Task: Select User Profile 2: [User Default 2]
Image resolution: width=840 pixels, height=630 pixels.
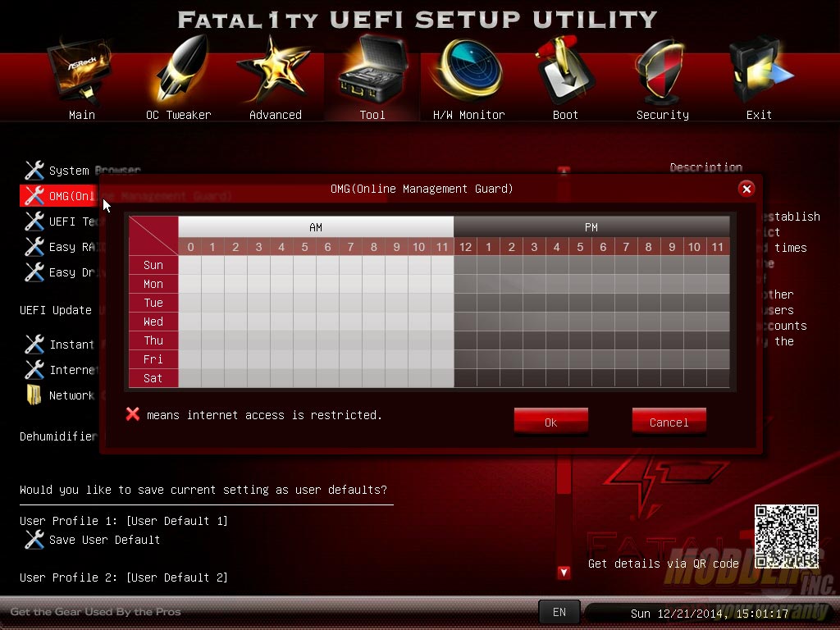Action: pyautogui.click(x=124, y=577)
